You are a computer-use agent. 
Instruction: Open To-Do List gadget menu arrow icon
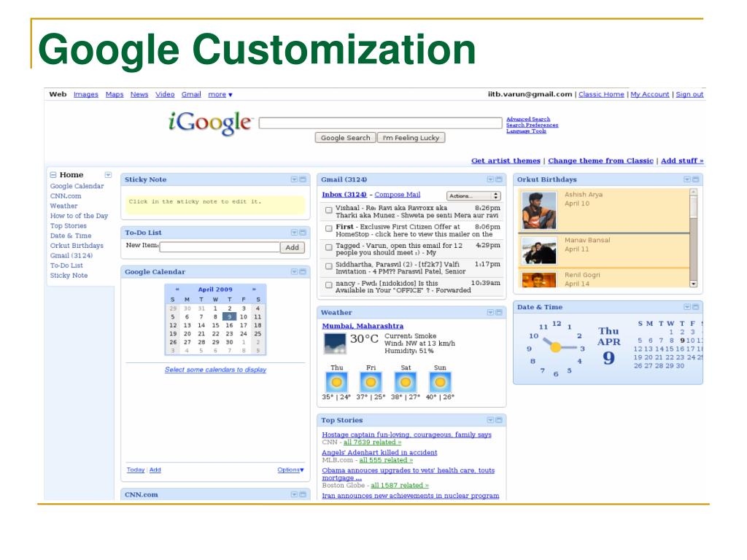click(295, 233)
